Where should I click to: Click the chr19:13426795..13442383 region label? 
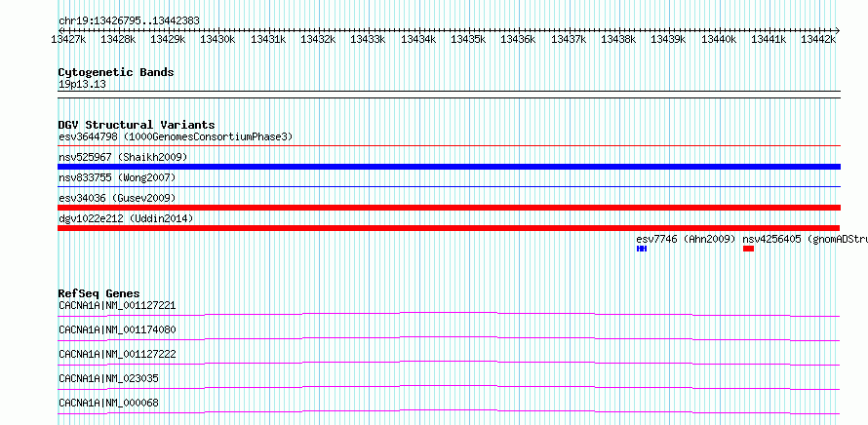129,21
